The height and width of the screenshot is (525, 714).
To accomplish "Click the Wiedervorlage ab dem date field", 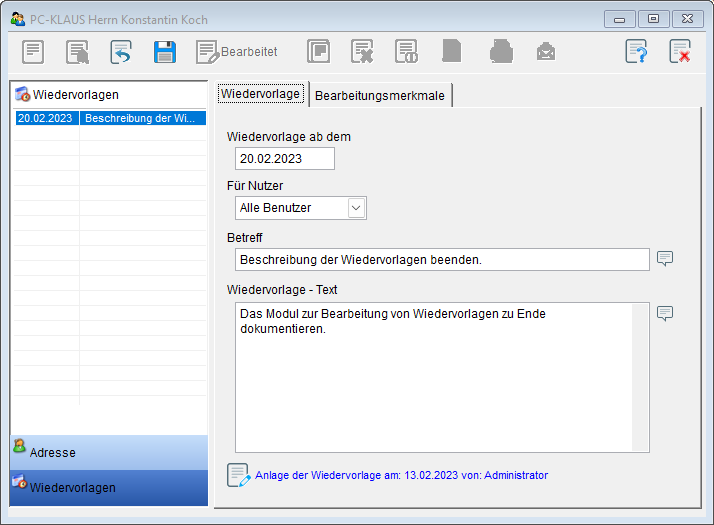I will (x=285, y=158).
